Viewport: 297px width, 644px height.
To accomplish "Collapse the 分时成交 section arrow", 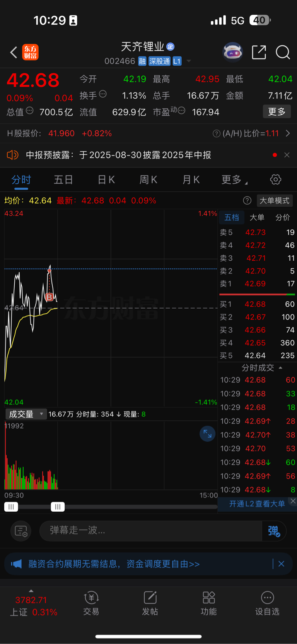I will point(280,368).
